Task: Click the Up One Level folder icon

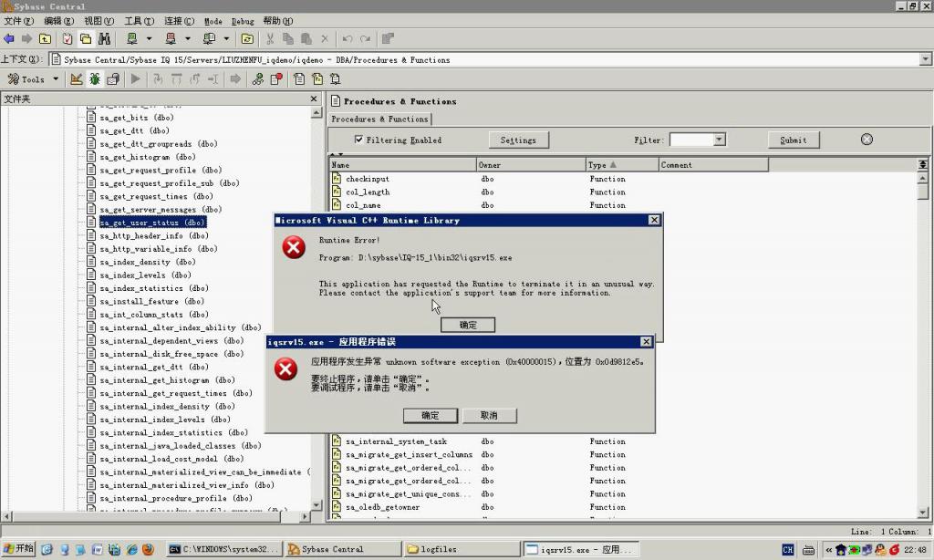Action: 46,38
